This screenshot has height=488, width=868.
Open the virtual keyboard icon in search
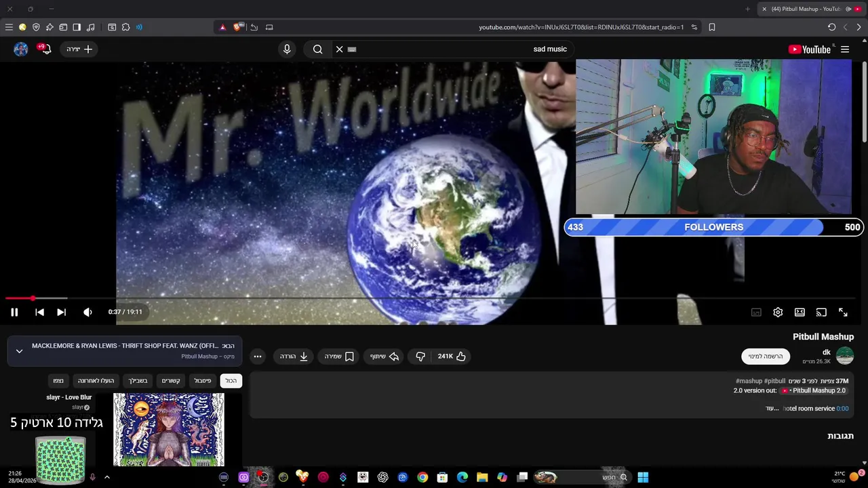click(x=352, y=49)
